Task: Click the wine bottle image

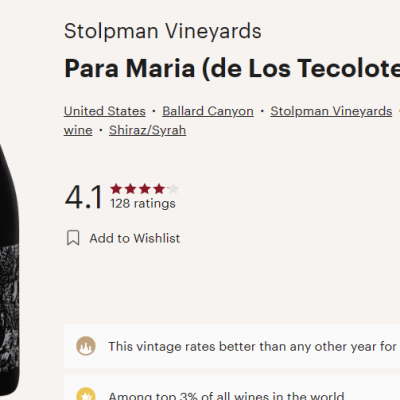Action: pyautogui.click(x=10, y=267)
